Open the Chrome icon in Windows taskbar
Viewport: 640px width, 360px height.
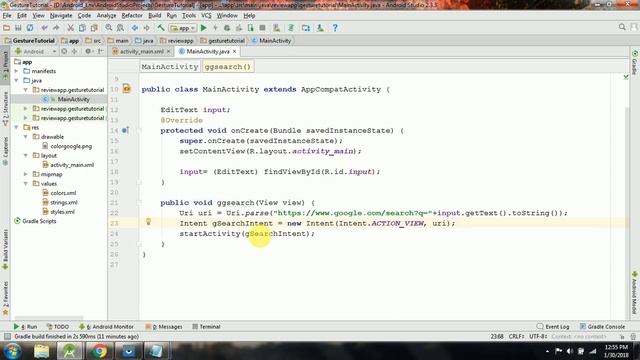click(x=99, y=351)
